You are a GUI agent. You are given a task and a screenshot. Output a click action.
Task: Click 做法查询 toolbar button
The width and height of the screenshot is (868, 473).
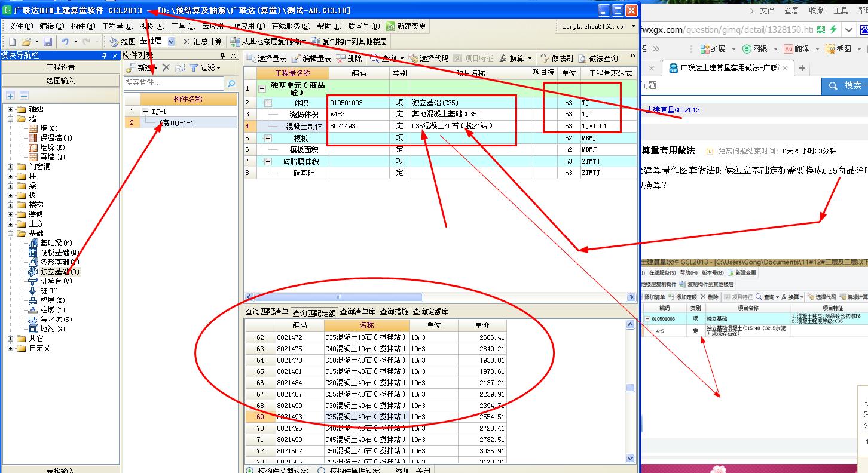598,58
